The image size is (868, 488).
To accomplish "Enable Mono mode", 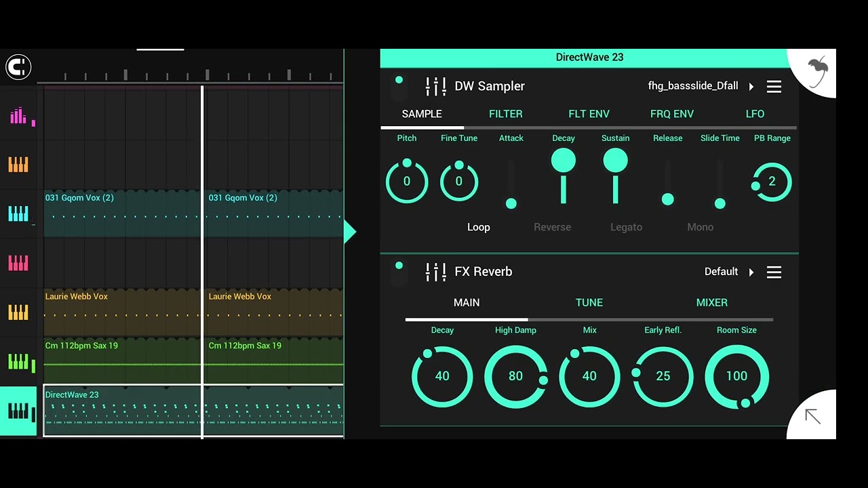I will pyautogui.click(x=701, y=227).
